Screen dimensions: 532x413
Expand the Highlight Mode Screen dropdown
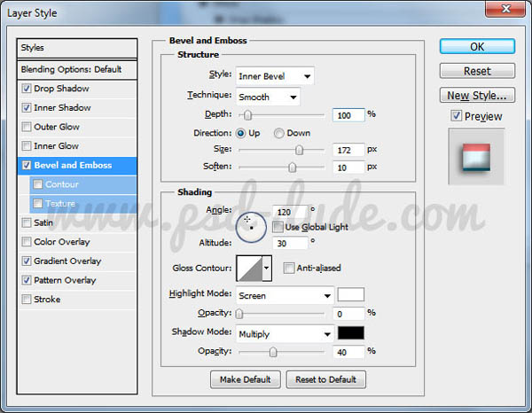coord(284,295)
